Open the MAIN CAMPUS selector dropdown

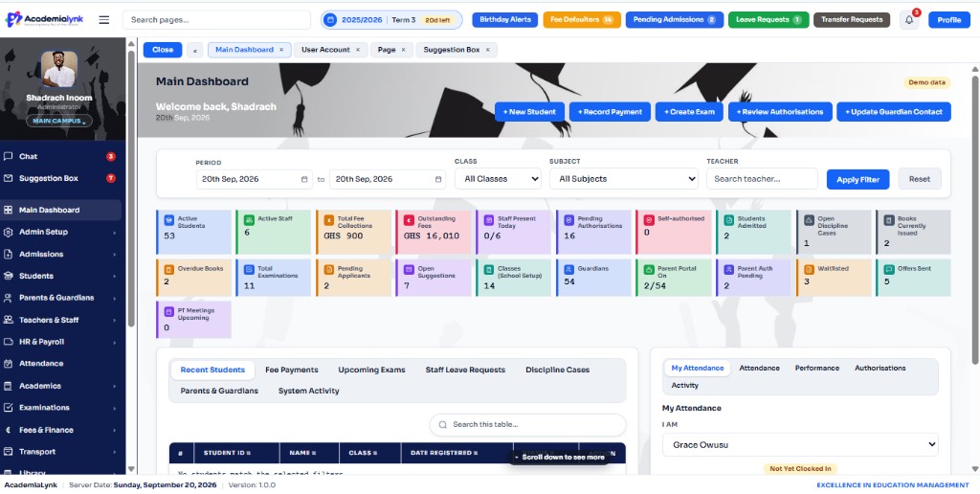[59, 121]
